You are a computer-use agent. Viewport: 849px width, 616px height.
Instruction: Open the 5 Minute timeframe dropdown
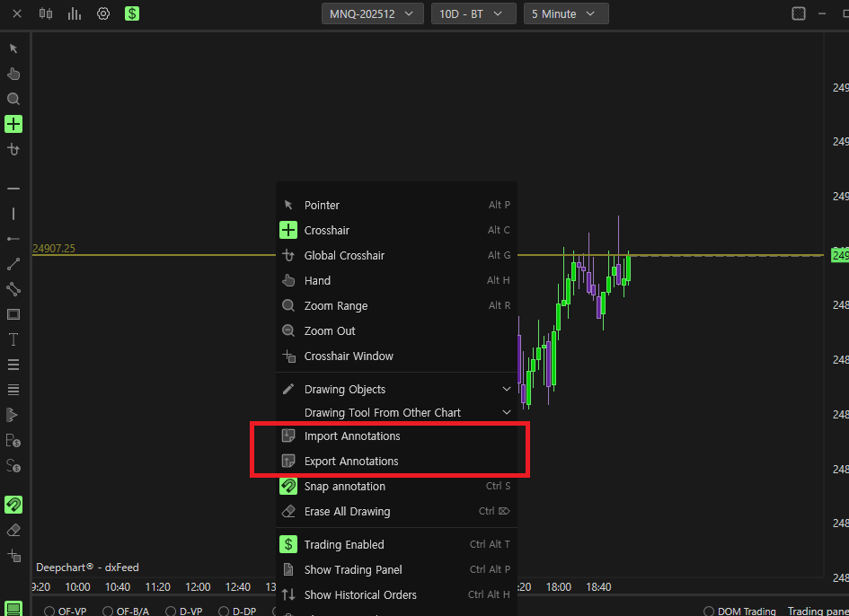click(x=566, y=14)
